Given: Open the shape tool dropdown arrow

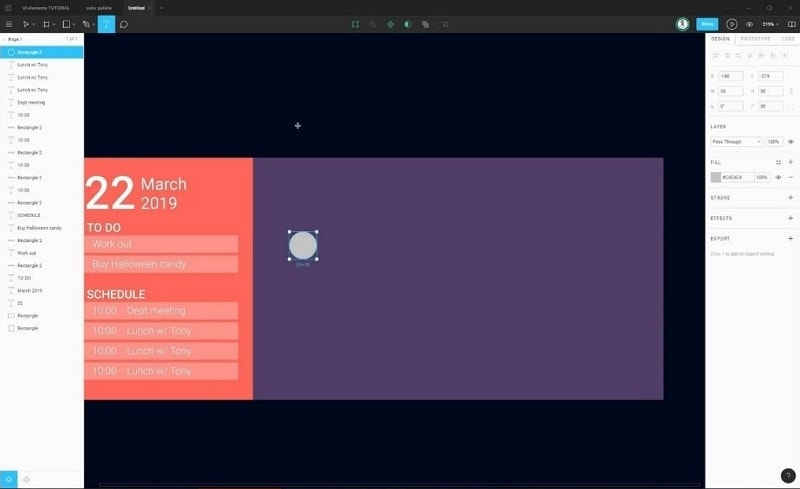Looking at the screenshot, I should [74, 25].
